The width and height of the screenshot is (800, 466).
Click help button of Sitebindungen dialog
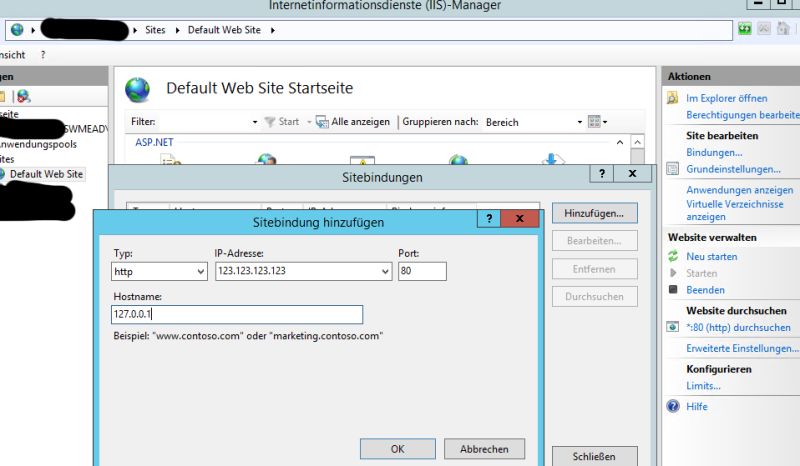pos(602,174)
